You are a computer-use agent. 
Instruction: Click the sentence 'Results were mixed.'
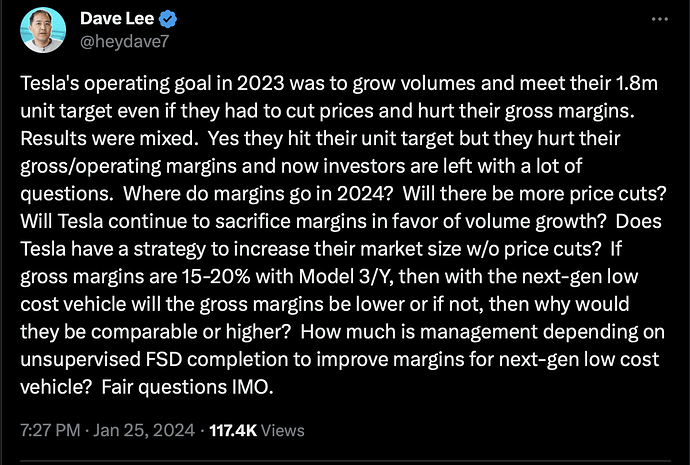point(107,138)
